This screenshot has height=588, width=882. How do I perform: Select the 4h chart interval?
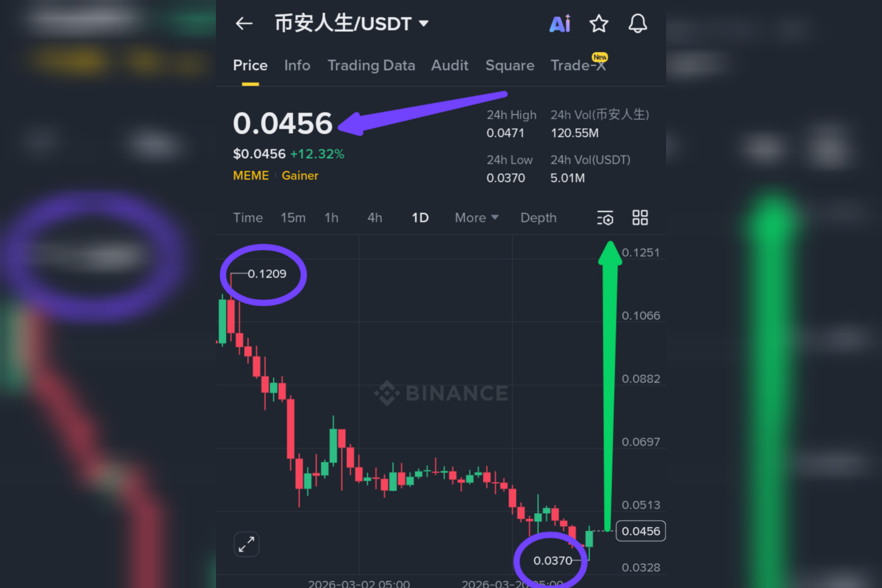(x=375, y=218)
